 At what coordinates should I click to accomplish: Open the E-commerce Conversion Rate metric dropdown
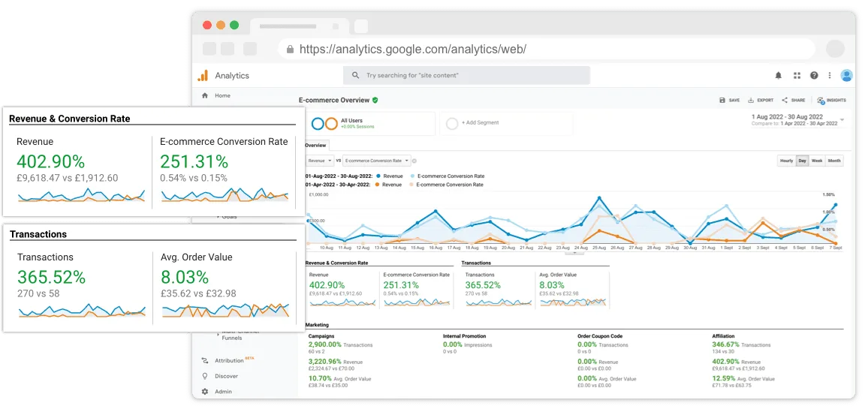(x=376, y=161)
